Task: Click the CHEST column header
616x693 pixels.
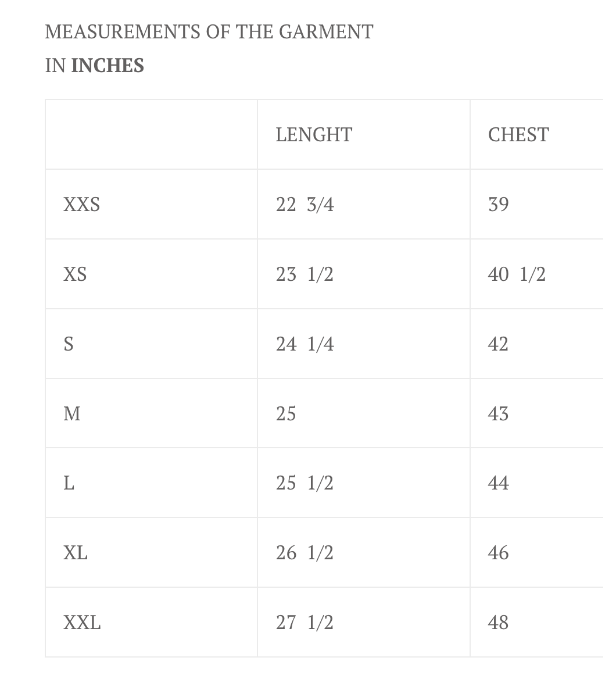Action: click(x=518, y=135)
